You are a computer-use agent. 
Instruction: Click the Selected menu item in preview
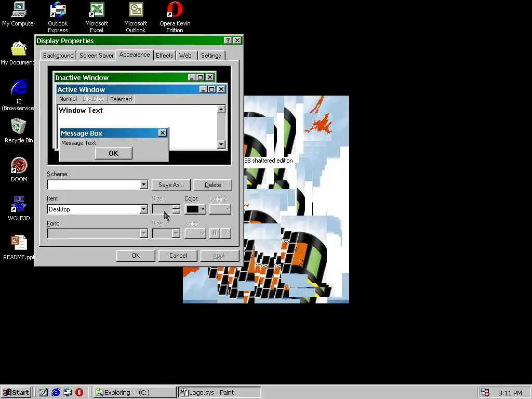[121, 99]
